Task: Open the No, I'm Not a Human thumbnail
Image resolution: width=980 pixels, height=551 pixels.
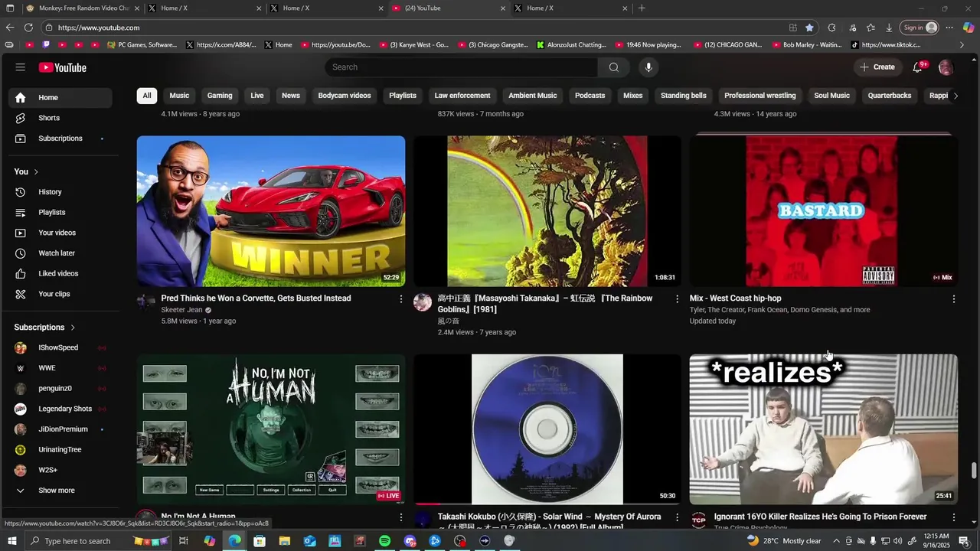Action: pos(271,429)
